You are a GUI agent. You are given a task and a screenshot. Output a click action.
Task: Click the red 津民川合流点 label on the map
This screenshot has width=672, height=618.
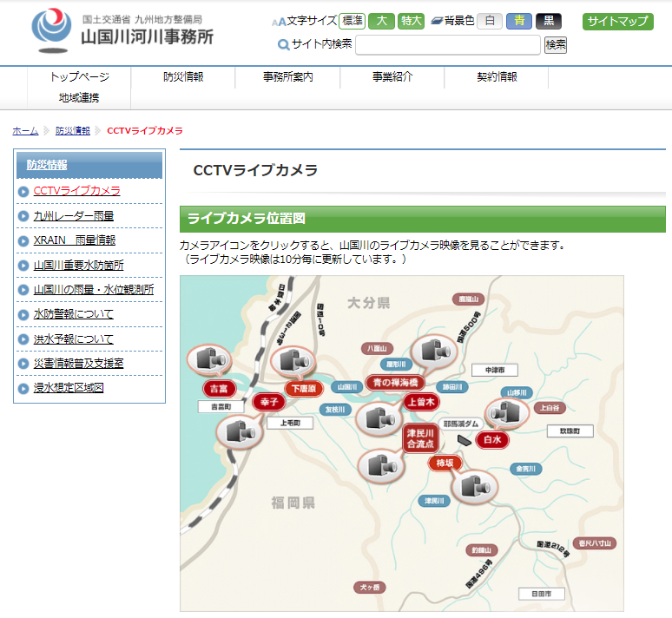pos(420,438)
